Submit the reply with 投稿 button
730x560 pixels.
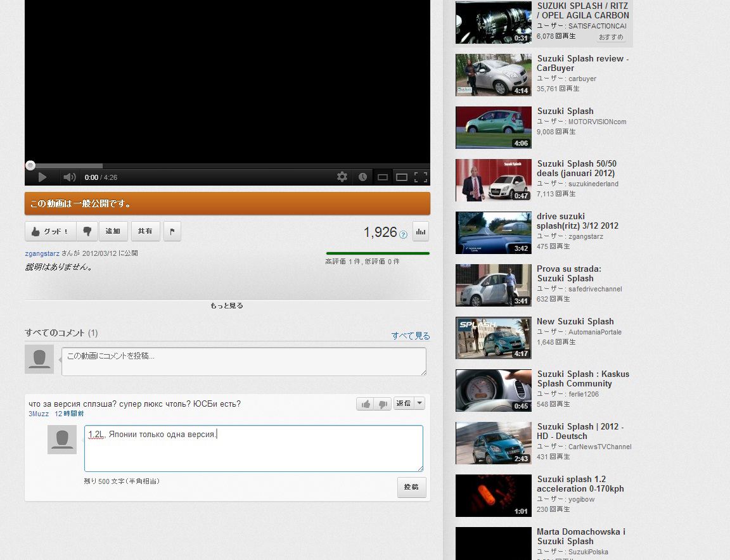pos(411,487)
